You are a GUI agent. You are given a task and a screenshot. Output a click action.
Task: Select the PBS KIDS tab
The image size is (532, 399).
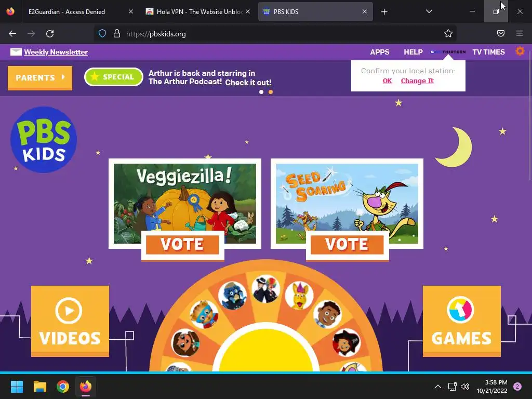[x=315, y=11]
